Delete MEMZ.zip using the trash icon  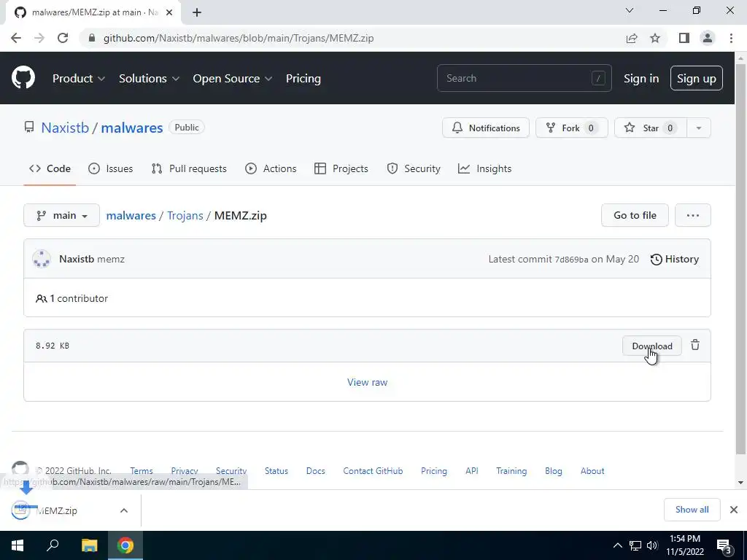point(695,345)
